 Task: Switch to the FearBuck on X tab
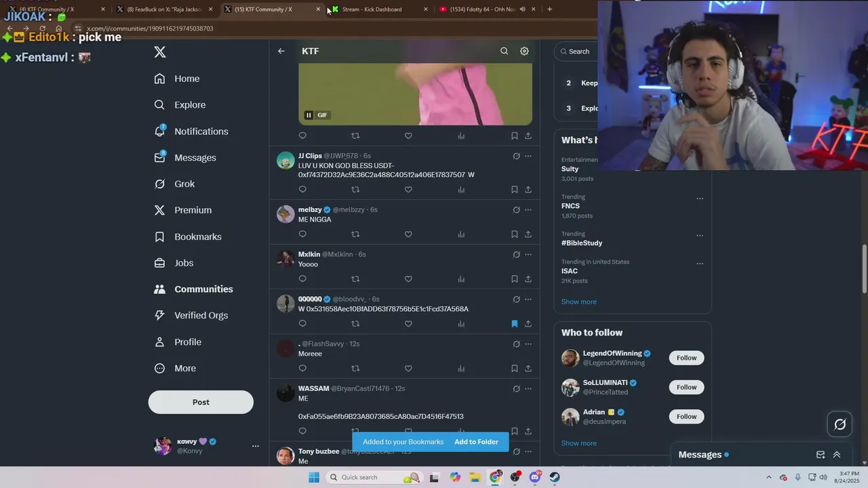click(x=164, y=9)
